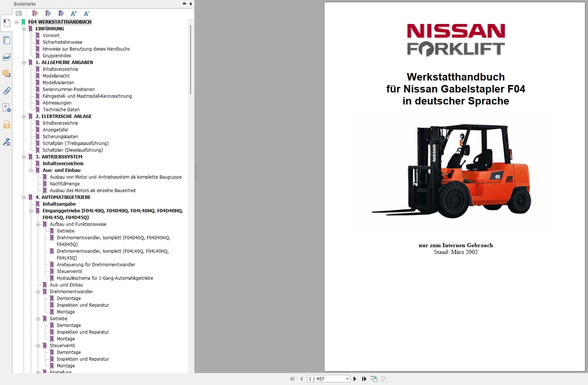Open the Technische Daten bookmark
The height and width of the screenshot is (385, 588).
point(61,110)
